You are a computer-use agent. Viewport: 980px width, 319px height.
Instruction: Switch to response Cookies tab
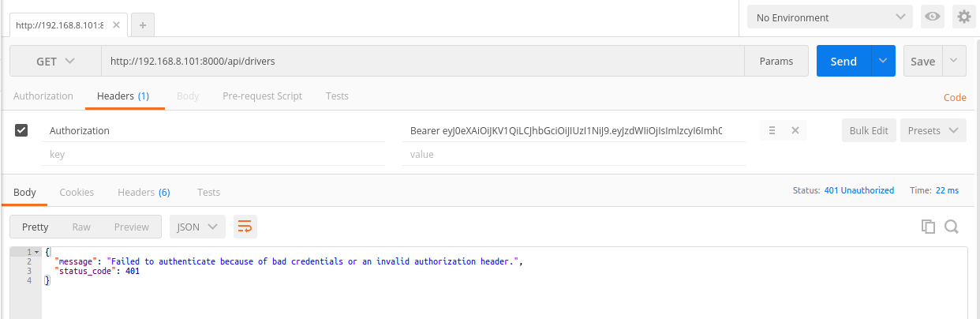click(x=77, y=192)
